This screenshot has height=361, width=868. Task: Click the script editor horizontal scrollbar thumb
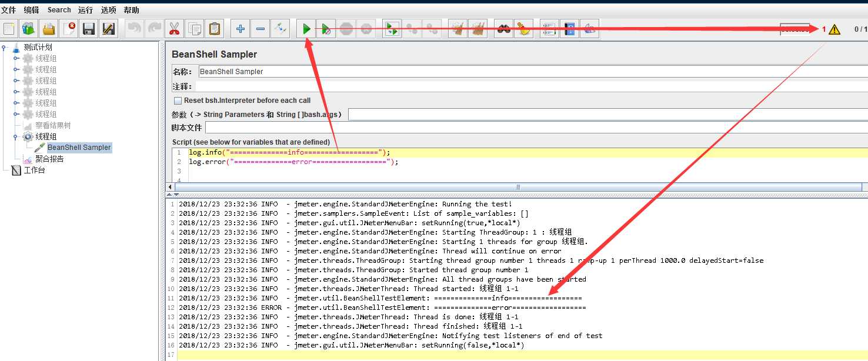(519, 187)
